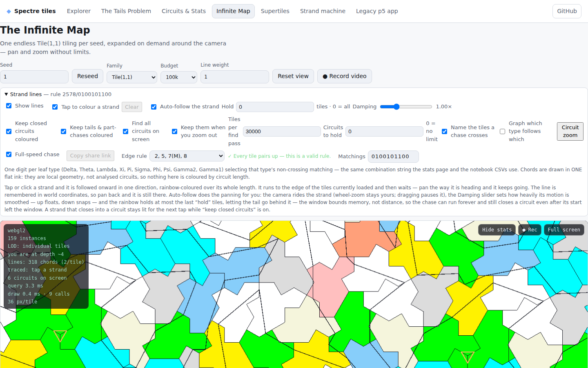Focus the Line weight input
Image resolution: width=588 pixels, height=368 pixels.
click(x=235, y=77)
